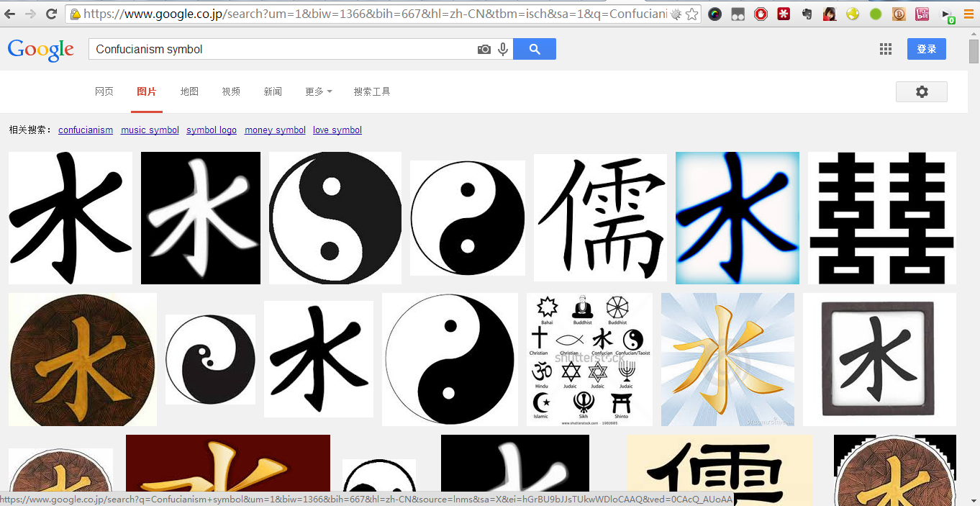Open the Google apps grid

pyautogui.click(x=886, y=49)
